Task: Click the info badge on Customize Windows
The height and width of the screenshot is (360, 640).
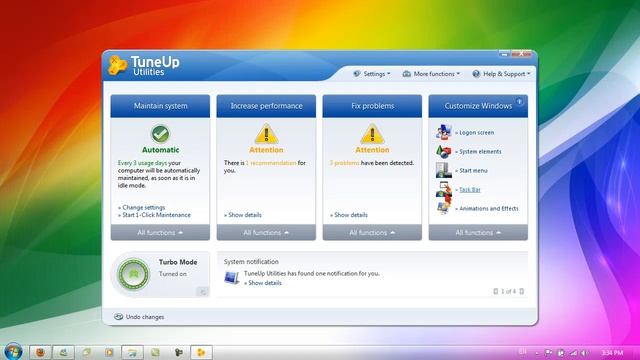Action: 520,101
